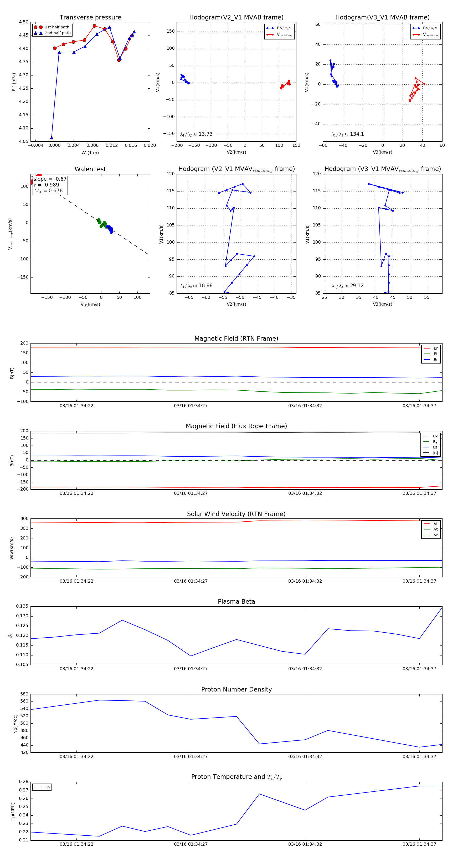This screenshot has height=868, width=473.
Task: Click the "Vsw(km/s)" y-axis label
Action: [12, 548]
